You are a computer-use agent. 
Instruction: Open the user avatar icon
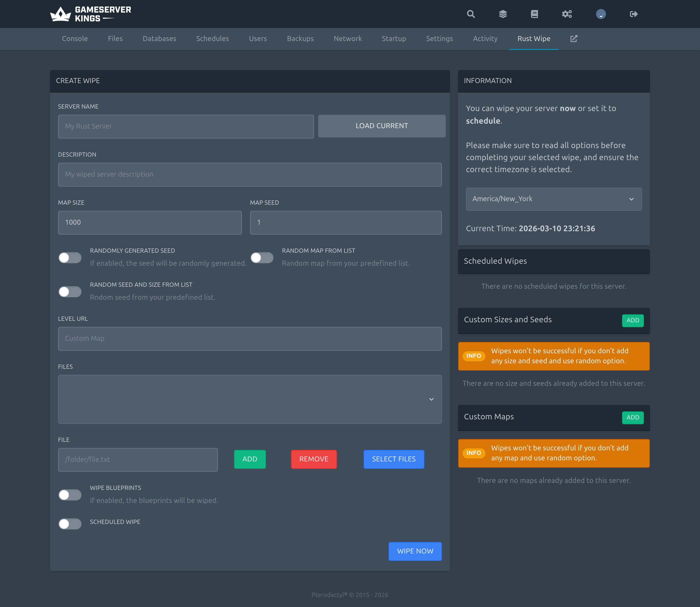[x=601, y=14]
